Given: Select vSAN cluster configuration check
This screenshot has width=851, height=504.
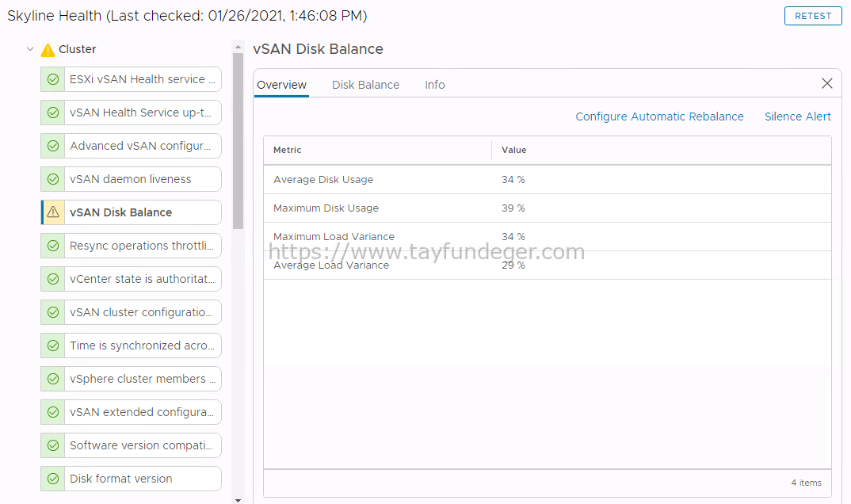Looking at the screenshot, I should click(131, 312).
